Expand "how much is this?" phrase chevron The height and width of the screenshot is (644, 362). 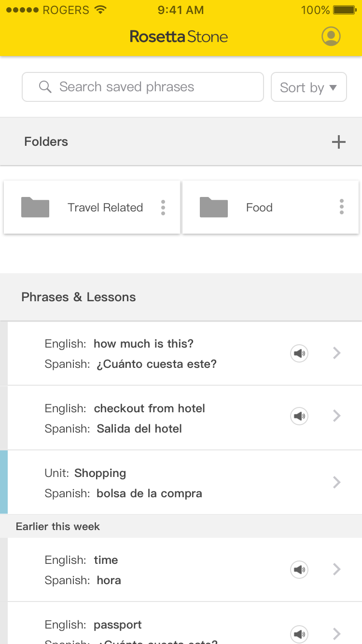337,353
